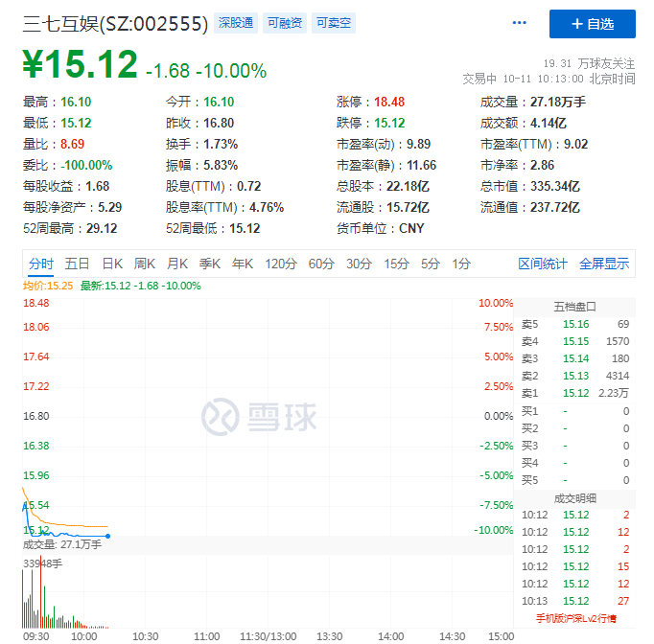654x644 pixels.
Task: Select the 分时 chart tab
Action: [x=41, y=264]
